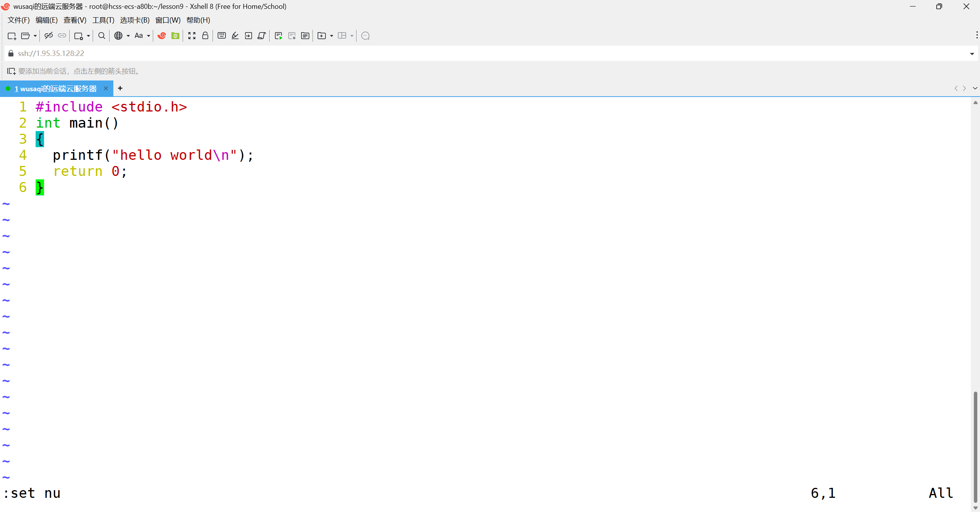Open the 查看(V) menu
This screenshot has height=512, width=980.
75,20
